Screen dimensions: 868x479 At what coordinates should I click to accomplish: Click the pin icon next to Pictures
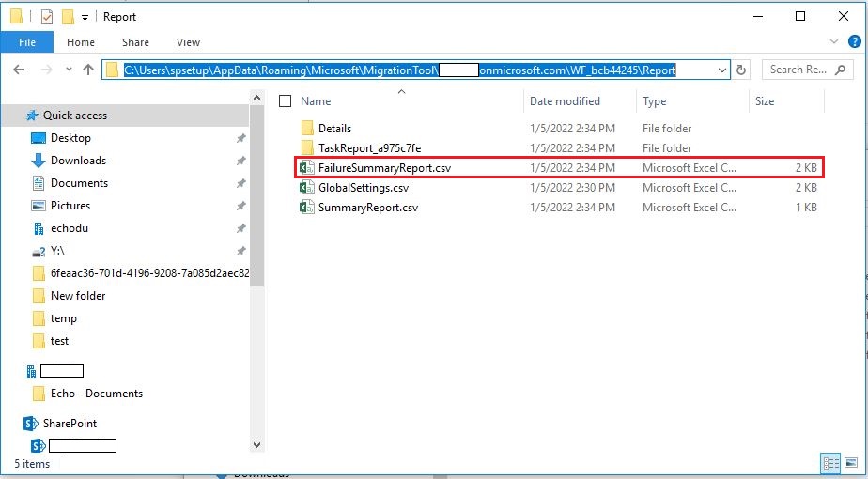point(240,206)
